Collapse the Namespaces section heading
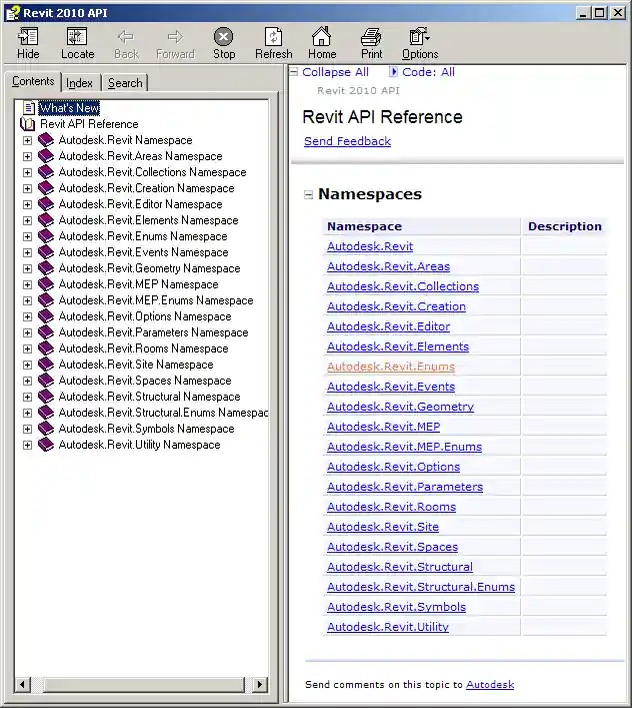This screenshot has height=708, width=632. click(309, 195)
